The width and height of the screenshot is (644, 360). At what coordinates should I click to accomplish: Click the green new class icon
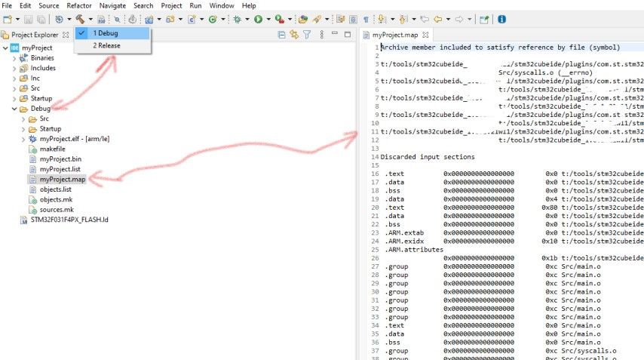[x=213, y=20]
